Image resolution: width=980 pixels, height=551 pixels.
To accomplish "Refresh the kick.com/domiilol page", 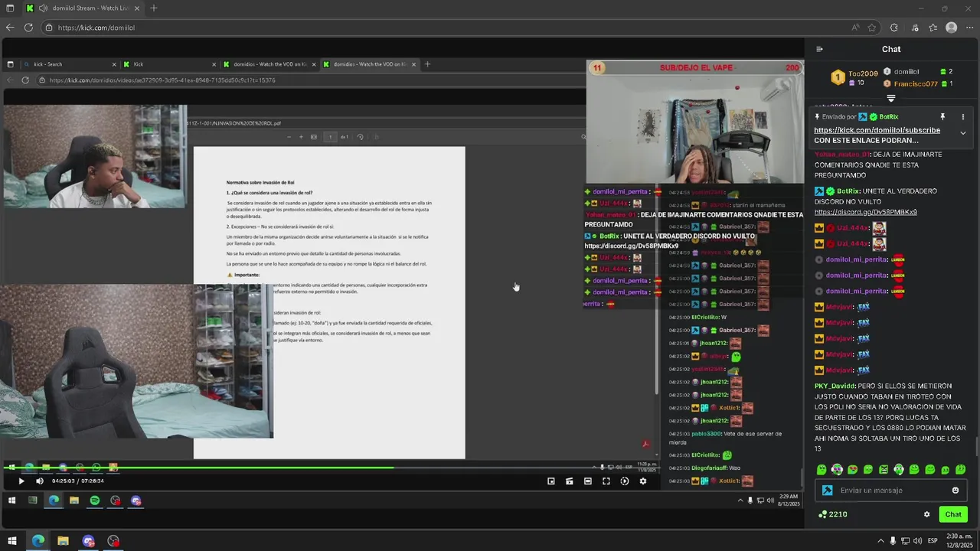I will pos(28,28).
